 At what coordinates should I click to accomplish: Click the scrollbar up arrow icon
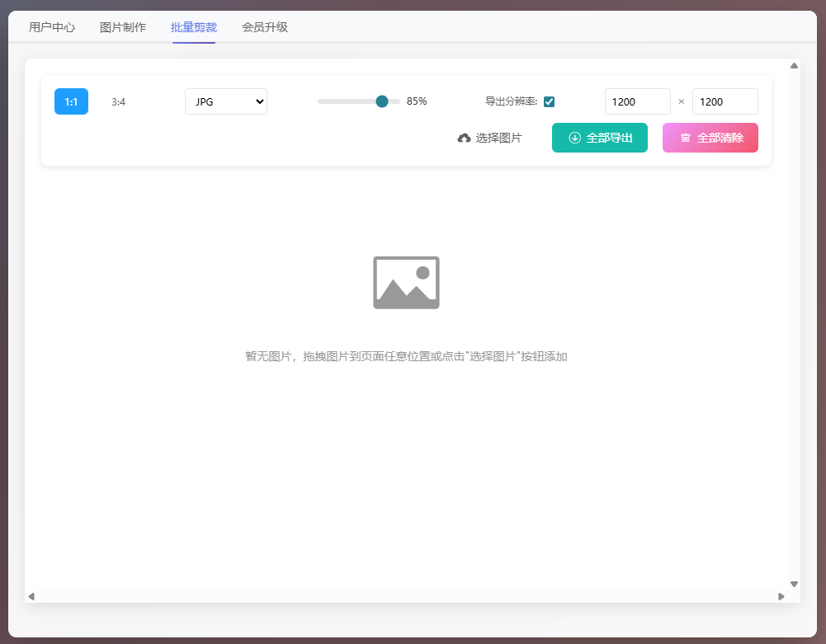coord(794,64)
